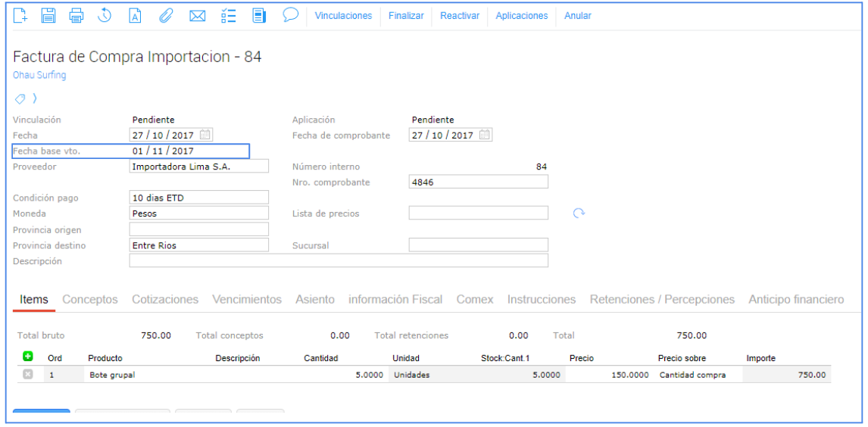Expand the chevron next to the tag icon
868x427 pixels.
34,98
